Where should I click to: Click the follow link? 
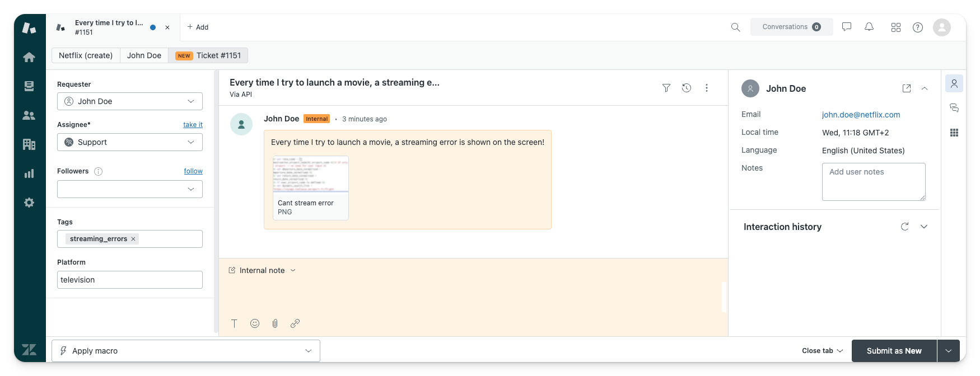[193, 171]
